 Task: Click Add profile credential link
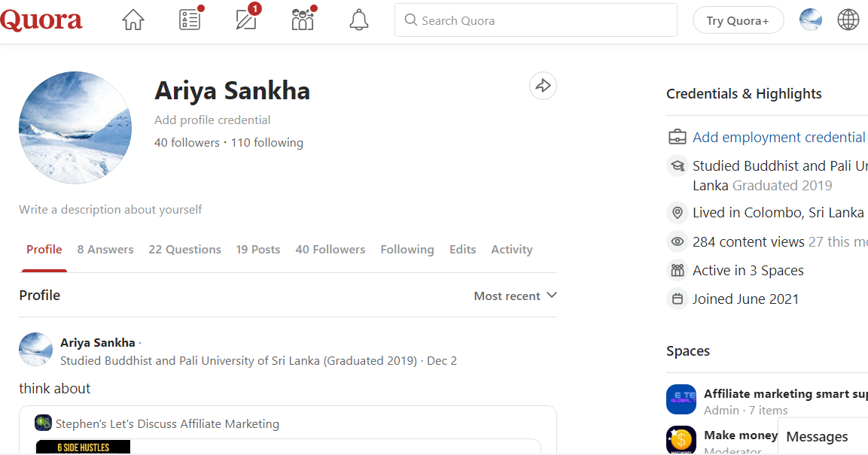tap(212, 120)
